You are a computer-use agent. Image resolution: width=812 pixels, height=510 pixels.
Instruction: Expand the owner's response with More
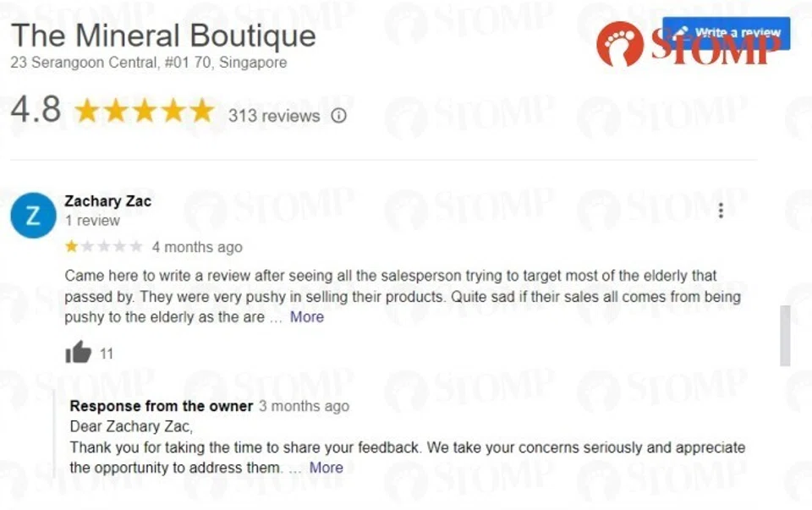tap(326, 467)
